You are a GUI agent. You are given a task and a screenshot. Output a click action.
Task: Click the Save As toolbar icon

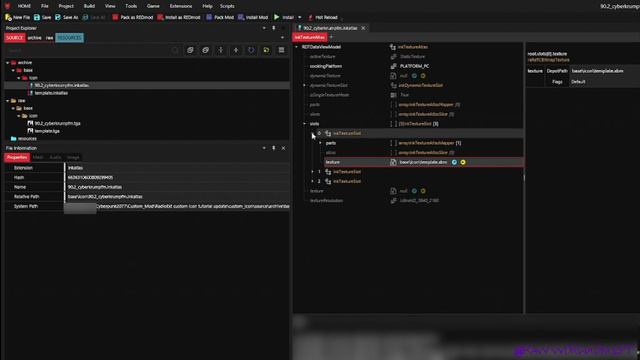(x=58, y=17)
